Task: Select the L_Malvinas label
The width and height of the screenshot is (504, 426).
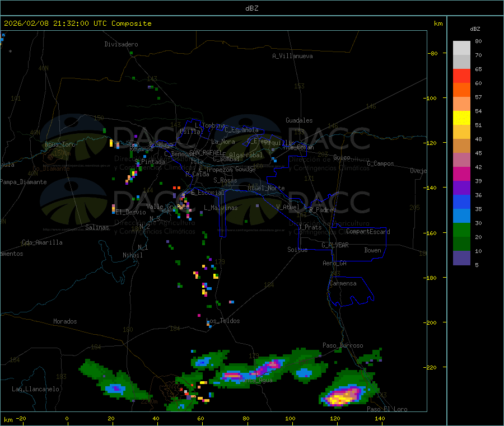Action: [221, 208]
